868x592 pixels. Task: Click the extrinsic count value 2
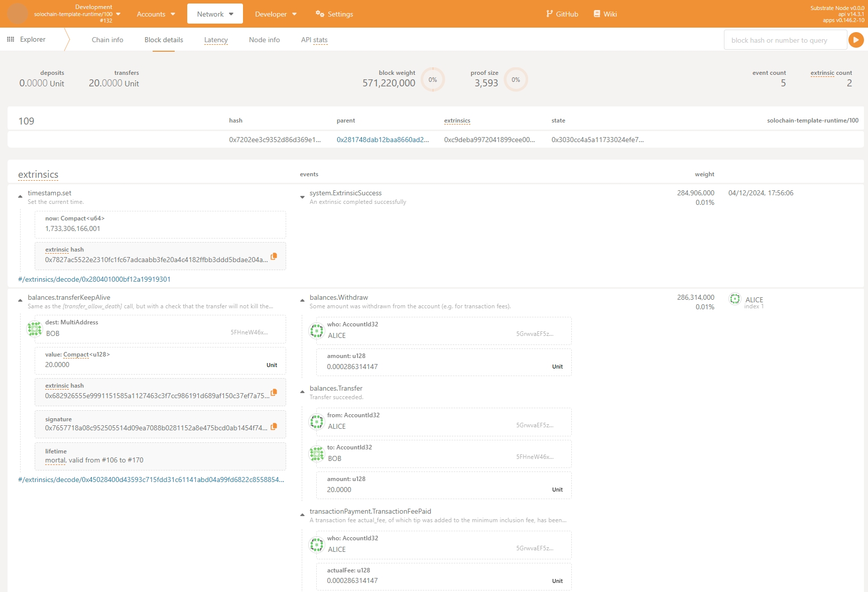point(849,83)
